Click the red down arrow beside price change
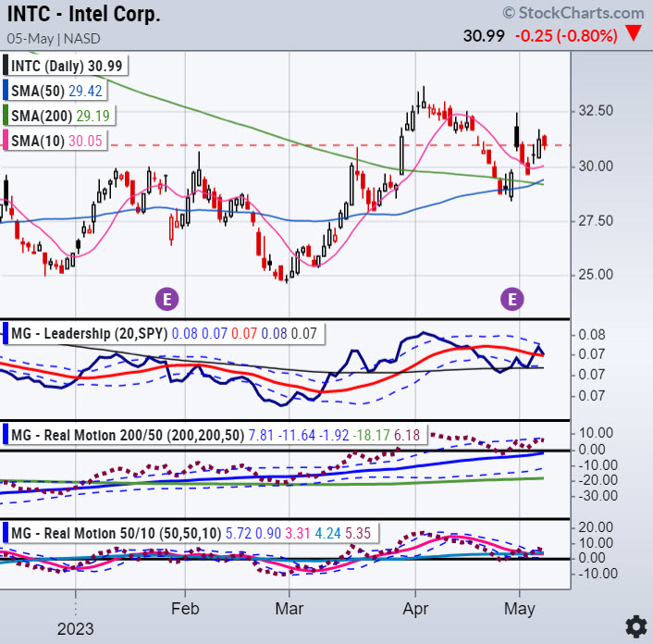Screen dimensions: 653x644 click(634, 35)
